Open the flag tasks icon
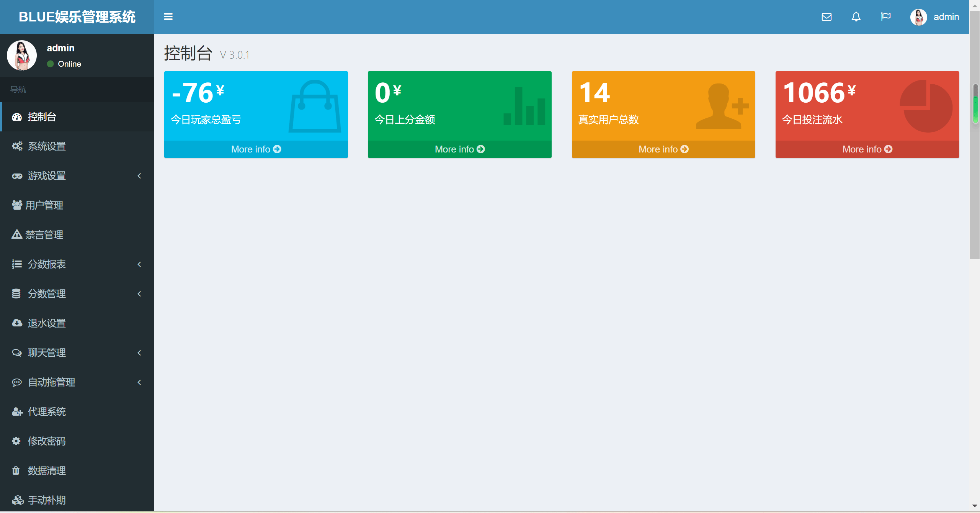This screenshot has width=980, height=513. click(x=885, y=17)
